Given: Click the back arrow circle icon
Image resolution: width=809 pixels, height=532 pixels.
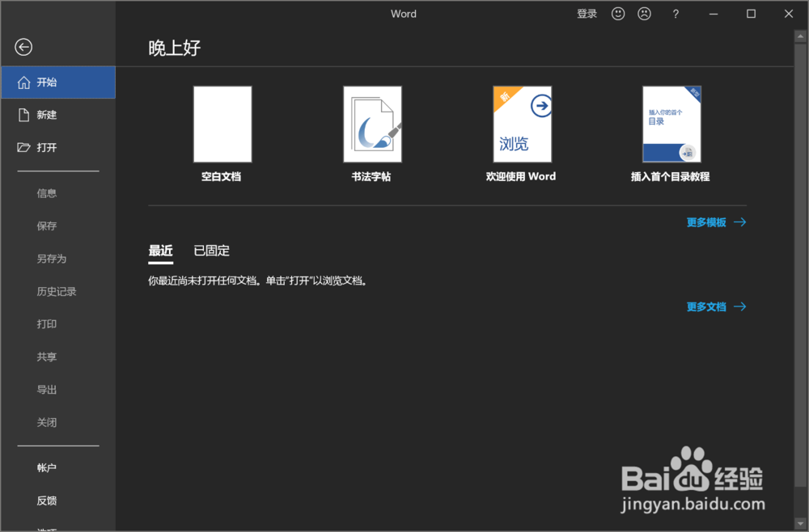Looking at the screenshot, I should 23,47.
